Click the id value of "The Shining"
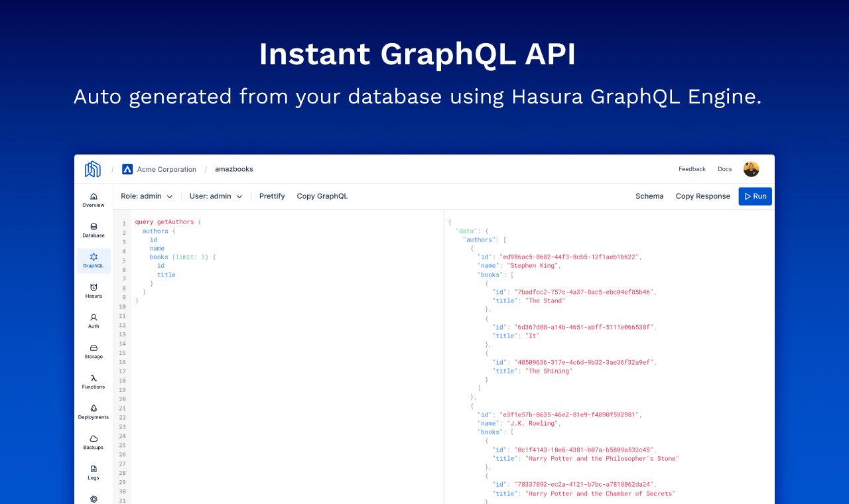This screenshot has width=849, height=504. point(585,363)
